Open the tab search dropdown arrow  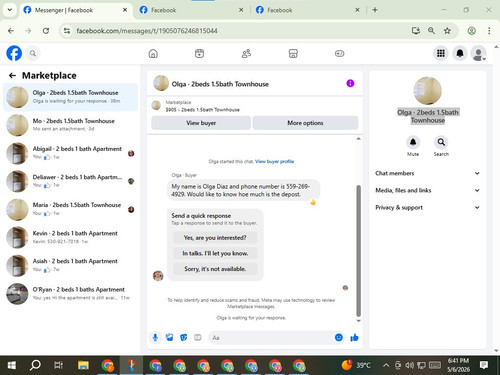click(10, 10)
